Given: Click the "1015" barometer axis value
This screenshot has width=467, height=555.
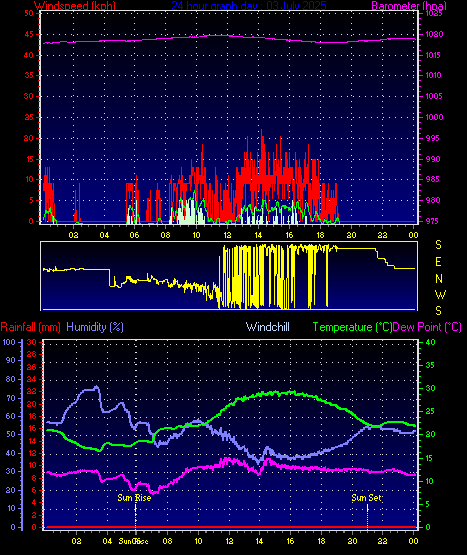Looking at the screenshot, I should click(433, 55).
